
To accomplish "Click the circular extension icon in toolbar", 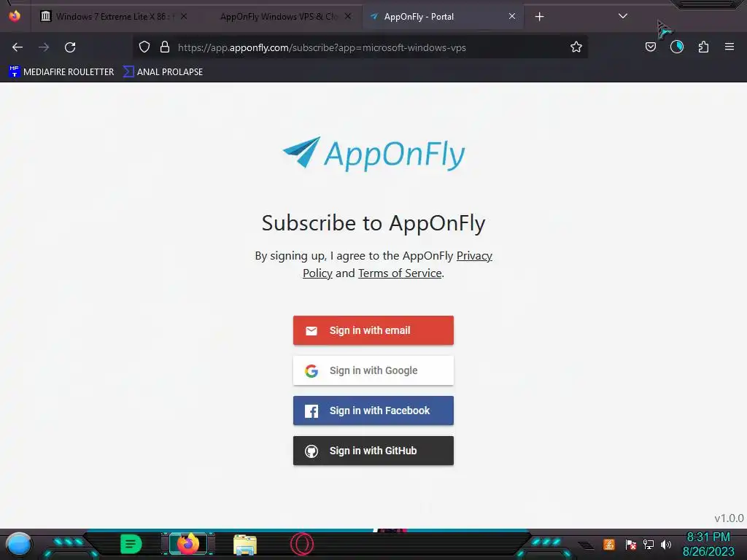I will pos(676,47).
